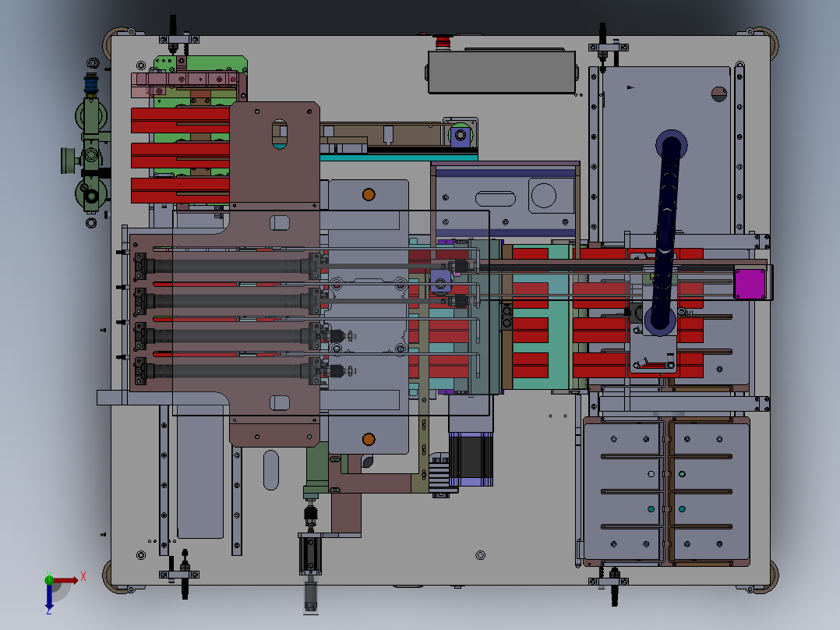Select the large circle cutout in gray bracket
840x630 pixels.
coord(543,195)
